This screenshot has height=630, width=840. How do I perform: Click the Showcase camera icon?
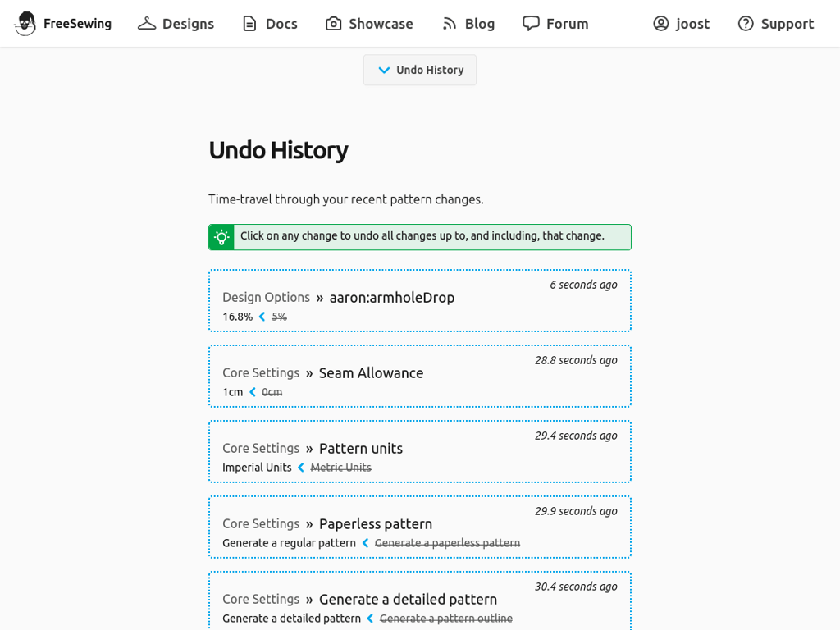[x=333, y=24]
